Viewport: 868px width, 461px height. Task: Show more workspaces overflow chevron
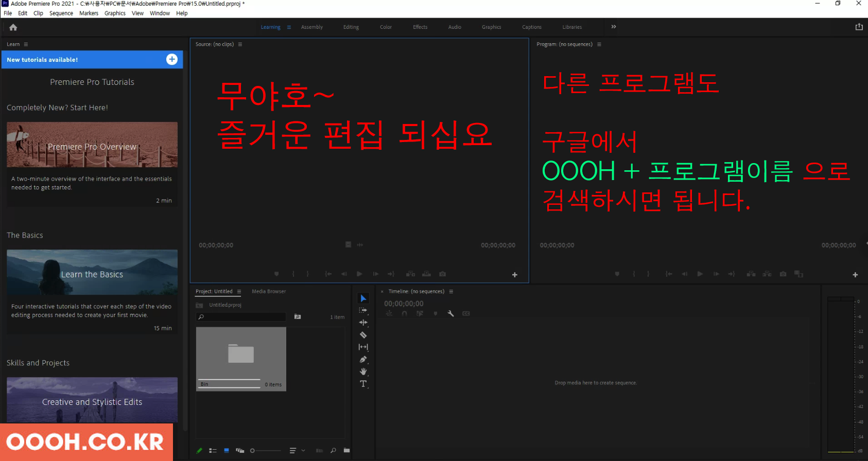[x=613, y=27]
